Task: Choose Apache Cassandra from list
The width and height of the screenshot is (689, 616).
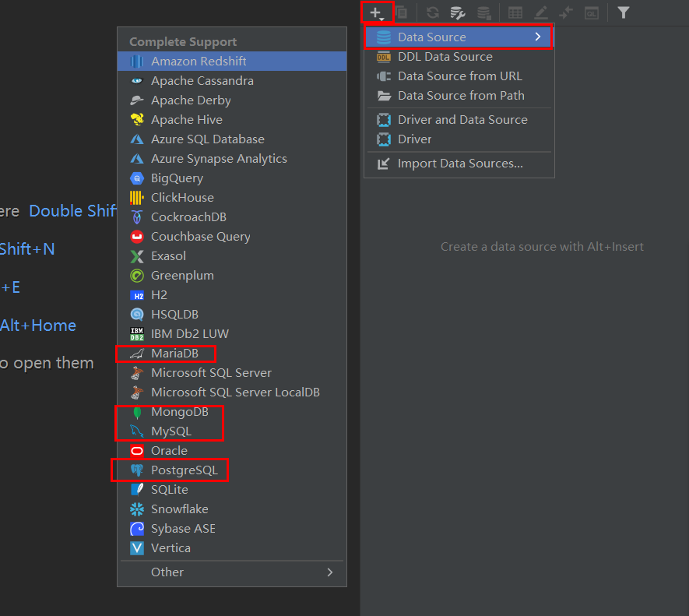Action: (x=232, y=81)
